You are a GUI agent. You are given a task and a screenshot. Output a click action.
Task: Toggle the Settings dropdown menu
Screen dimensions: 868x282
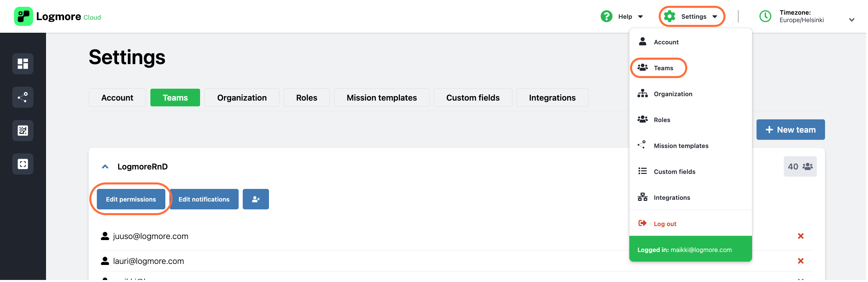[x=692, y=16]
